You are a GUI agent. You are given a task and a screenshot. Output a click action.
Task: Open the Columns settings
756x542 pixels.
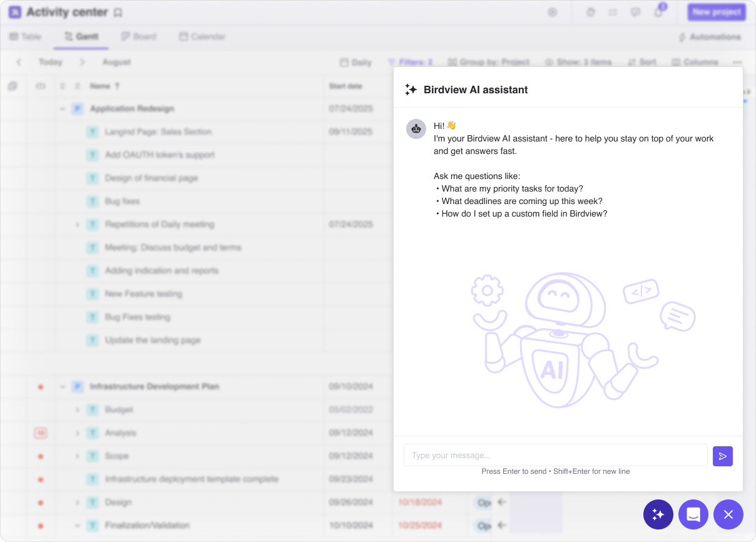coord(695,62)
